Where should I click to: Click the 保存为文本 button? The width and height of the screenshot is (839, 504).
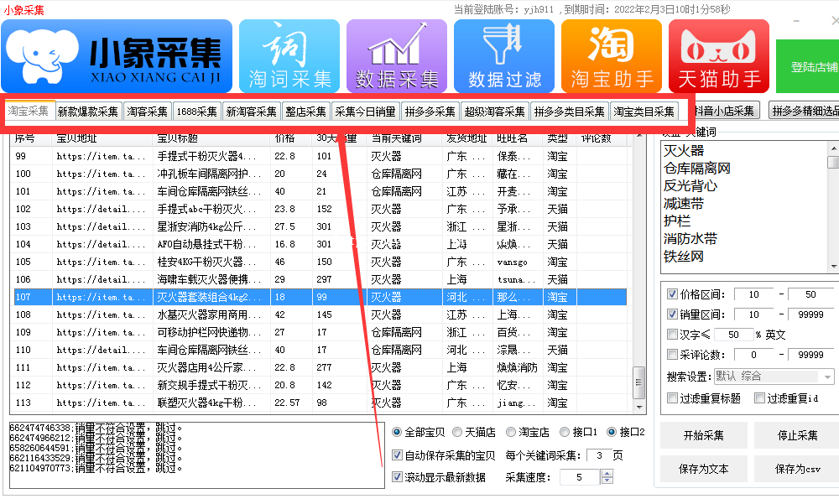tap(704, 470)
